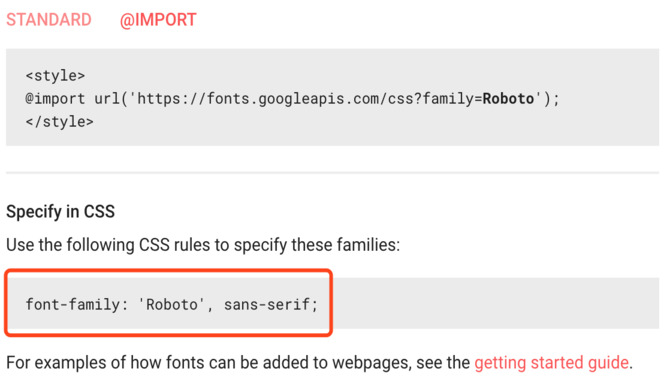Click the Specify in CSS heading
Image resolution: width=670 pixels, height=380 pixels.
[x=60, y=212]
